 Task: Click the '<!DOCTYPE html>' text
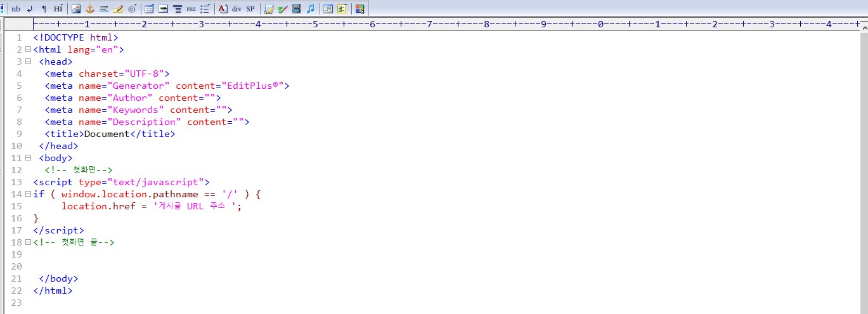(x=75, y=37)
